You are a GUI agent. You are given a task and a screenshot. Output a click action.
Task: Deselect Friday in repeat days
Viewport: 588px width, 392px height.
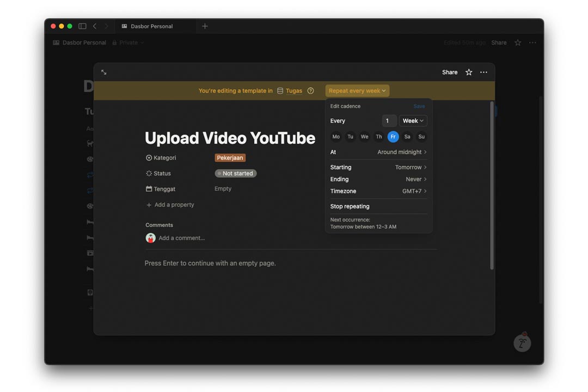(393, 137)
